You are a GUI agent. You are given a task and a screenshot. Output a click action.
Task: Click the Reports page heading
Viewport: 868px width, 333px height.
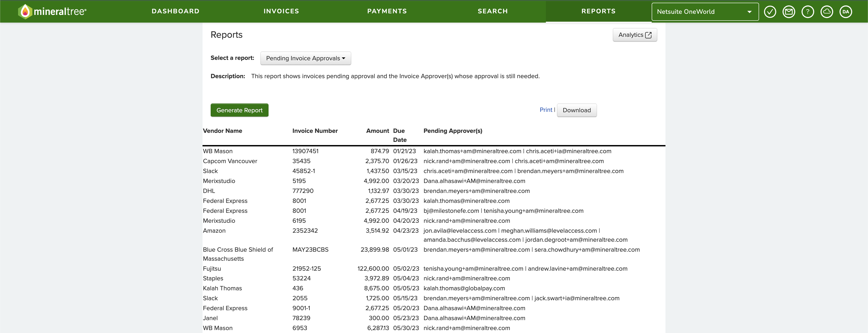(x=226, y=35)
